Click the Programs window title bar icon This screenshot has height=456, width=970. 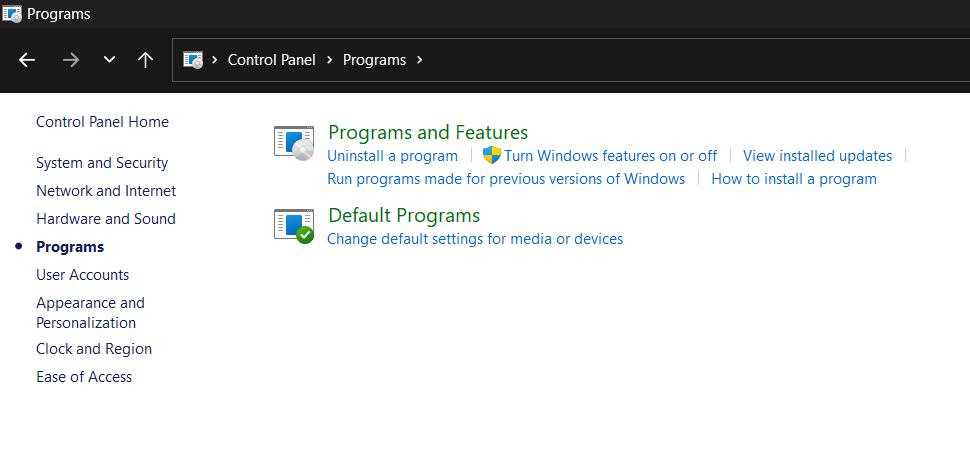coord(12,14)
